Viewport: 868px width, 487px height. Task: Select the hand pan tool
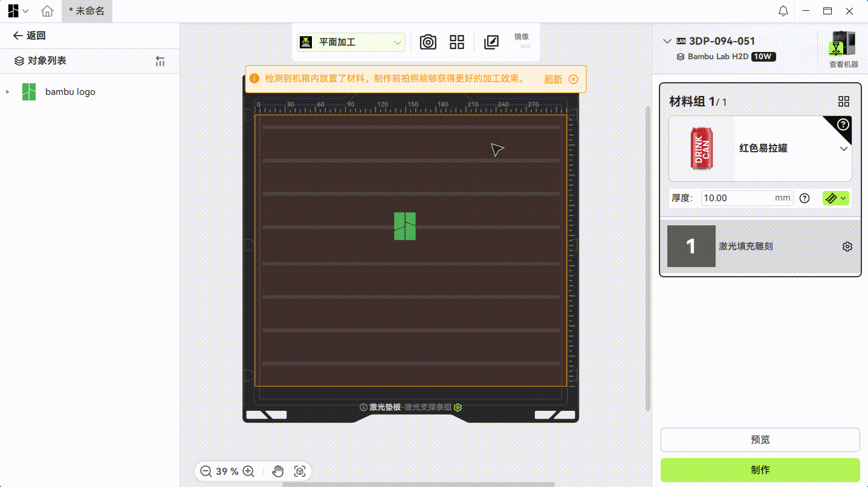tap(278, 471)
